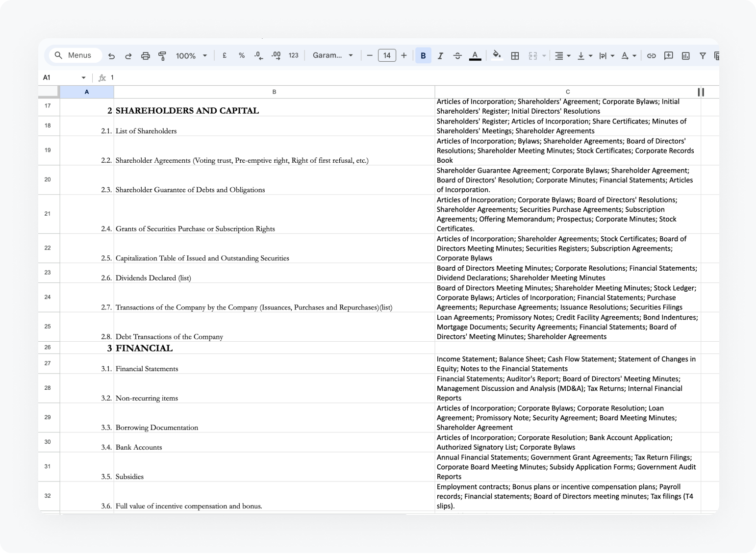
Task: Click cell Shareholder Guarantee of Debts and Obligations
Action: [x=274, y=180]
